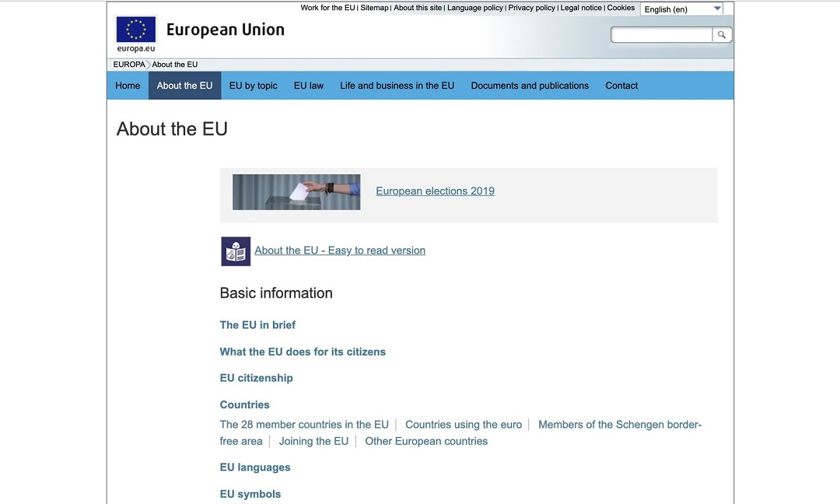This screenshot has height=504, width=840.
Task: Open the Countries heading link
Action: tap(245, 405)
